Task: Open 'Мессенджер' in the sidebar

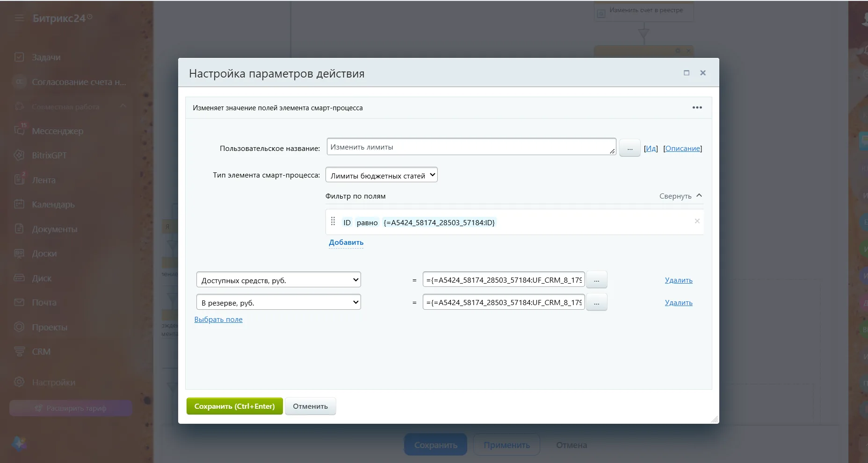Action: click(x=58, y=131)
